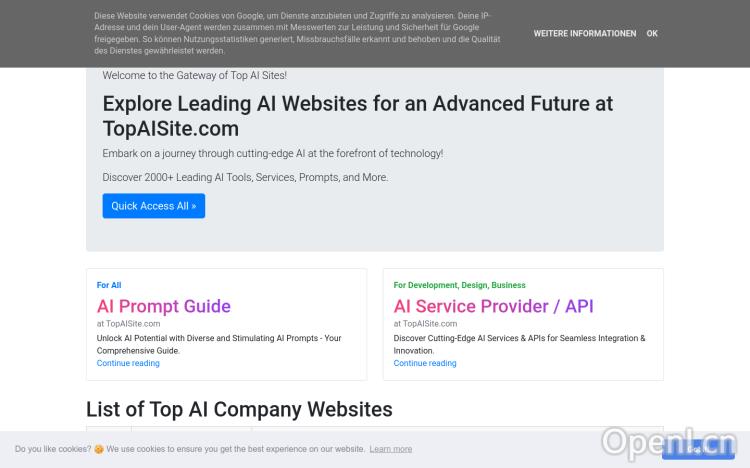
Task: Click the "List of Top AI Company Websites" heading
Action: pyautogui.click(x=239, y=409)
